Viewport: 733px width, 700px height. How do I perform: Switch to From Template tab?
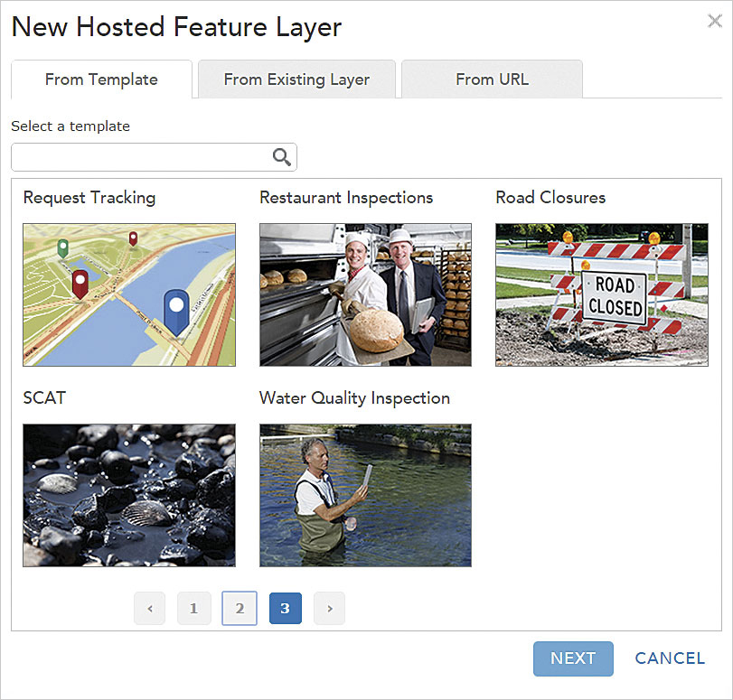[x=101, y=79]
